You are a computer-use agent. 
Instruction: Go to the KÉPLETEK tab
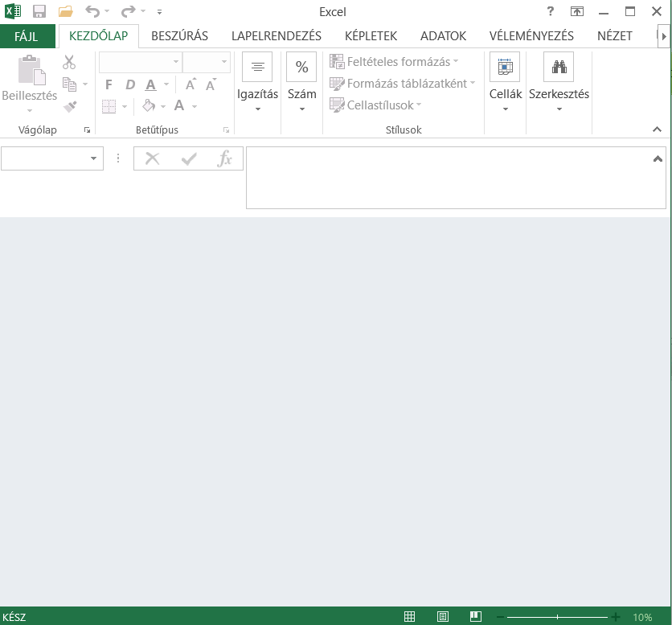pyautogui.click(x=371, y=36)
